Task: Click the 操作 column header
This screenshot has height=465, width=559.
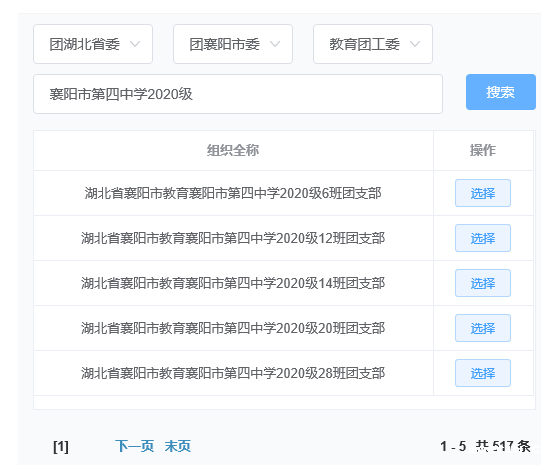Action: [x=483, y=150]
